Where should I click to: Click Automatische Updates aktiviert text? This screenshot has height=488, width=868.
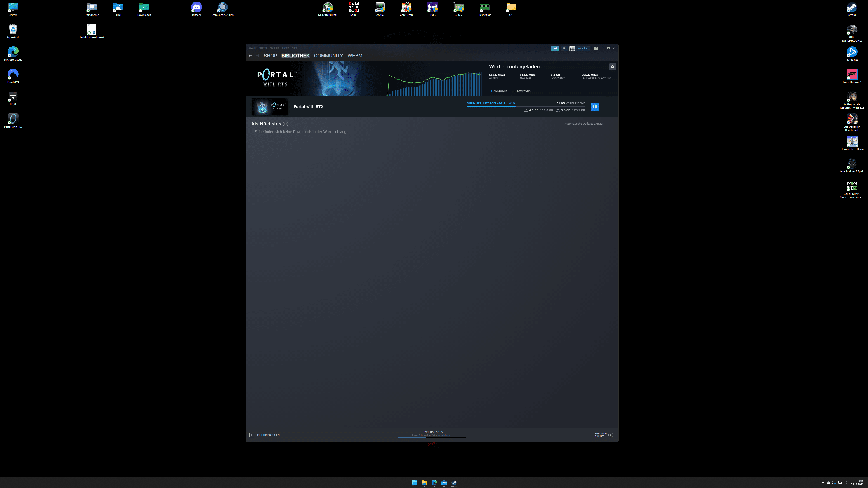click(584, 124)
